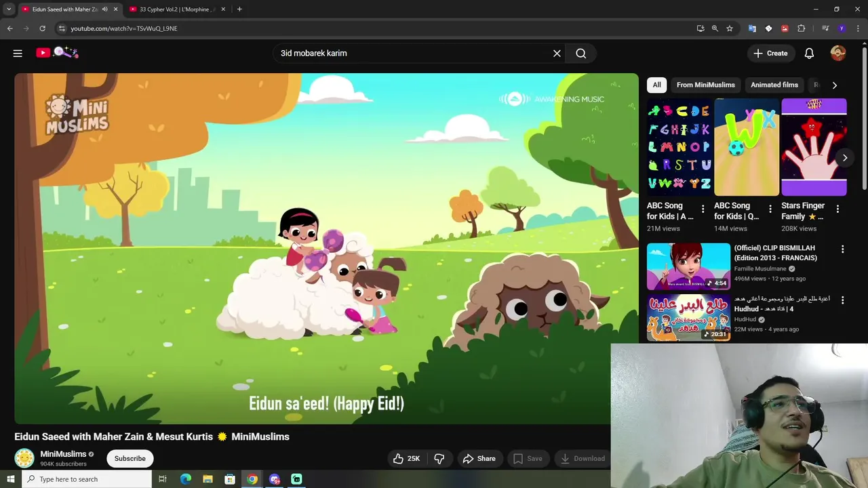868x488 pixels.
Task: Open the first ABC Song Shorts thumbnail
Action: (x=679, y=147)
